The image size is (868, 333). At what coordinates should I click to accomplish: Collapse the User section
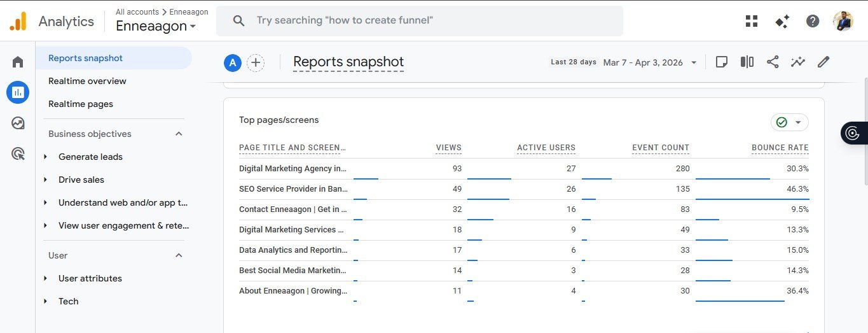pos(179,255)
